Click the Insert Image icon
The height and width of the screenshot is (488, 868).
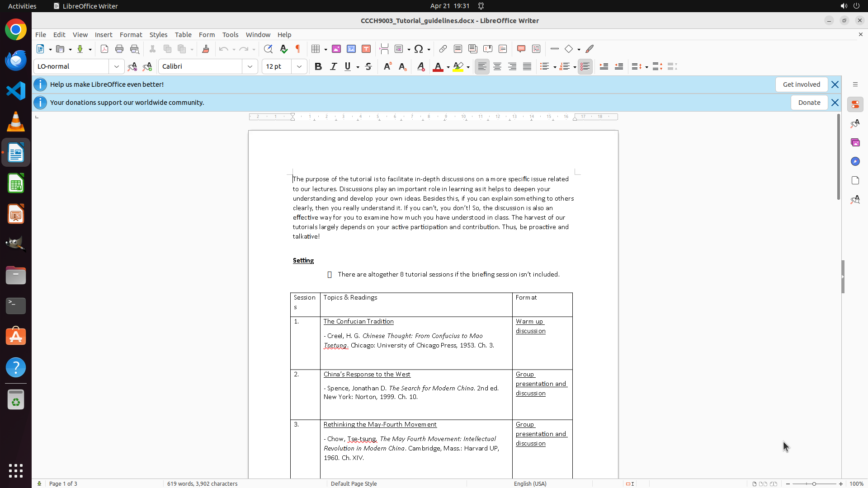tap(336, 49)
